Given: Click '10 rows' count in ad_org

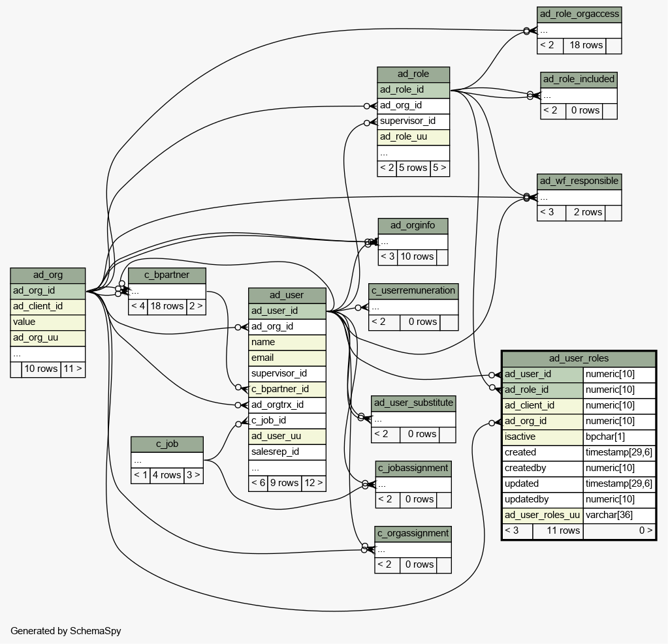Looking at the screenshot, I should pyautogui.click(x=41, y=369).
